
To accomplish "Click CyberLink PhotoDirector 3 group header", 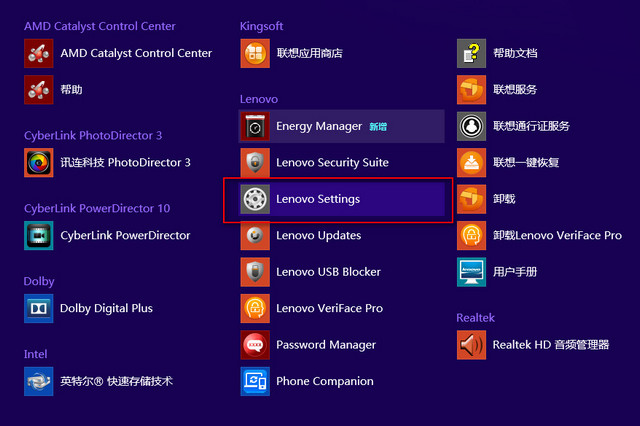I will click(x=93, y=135).
